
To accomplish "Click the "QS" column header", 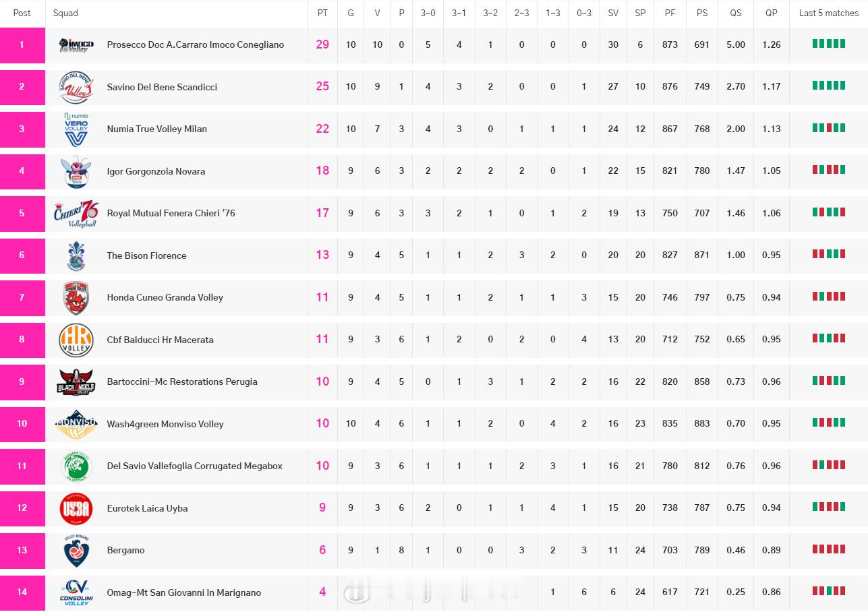I will [x=736, y=13].
